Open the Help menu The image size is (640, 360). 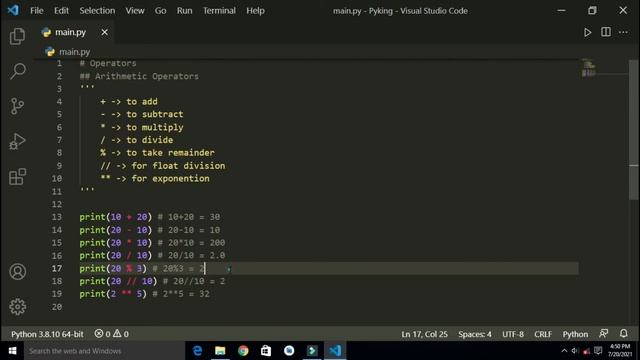point(255,11)
